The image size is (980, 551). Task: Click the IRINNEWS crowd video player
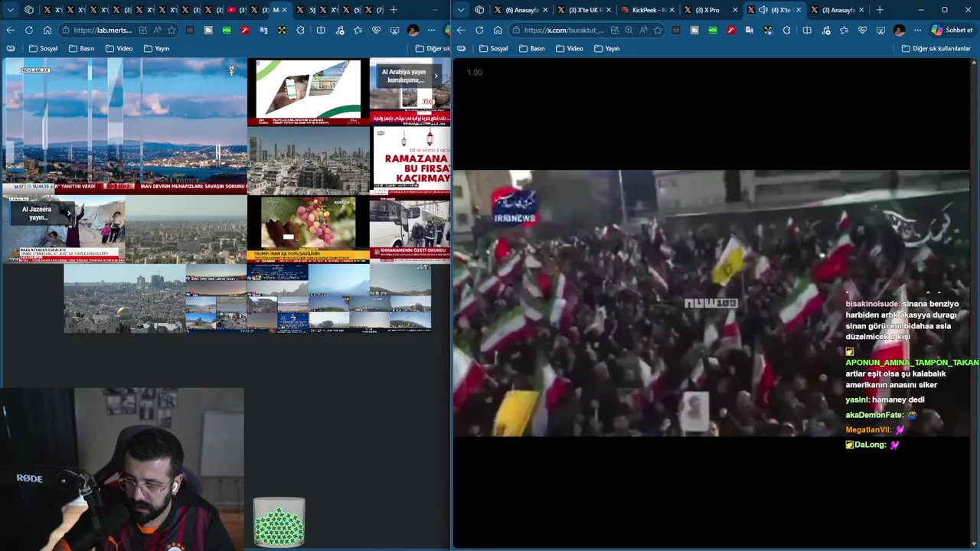click(x=711, y=303)
